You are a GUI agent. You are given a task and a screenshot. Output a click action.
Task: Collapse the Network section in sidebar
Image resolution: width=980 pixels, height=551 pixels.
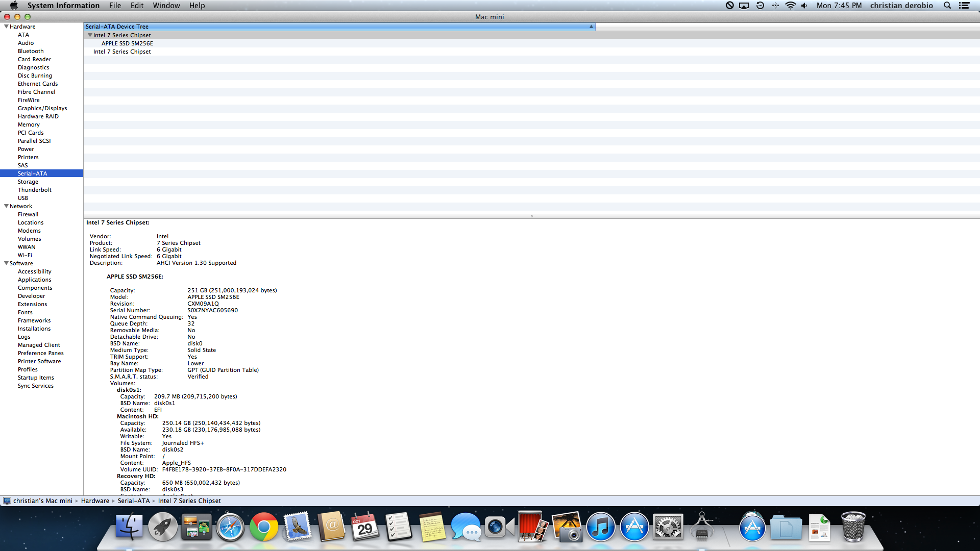(x=6, y=206)
